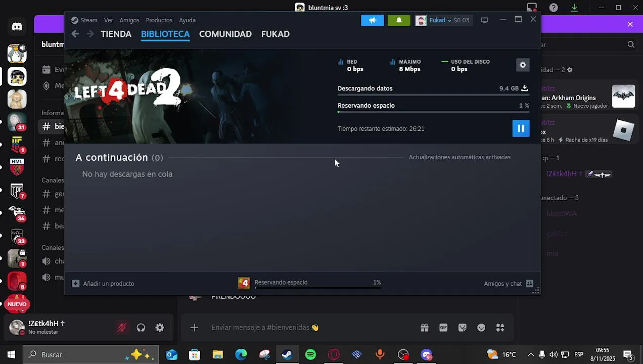Screen dimensions: 643x364
Task: Click the Discord download update arrow icon
Action: pos(574,8)
